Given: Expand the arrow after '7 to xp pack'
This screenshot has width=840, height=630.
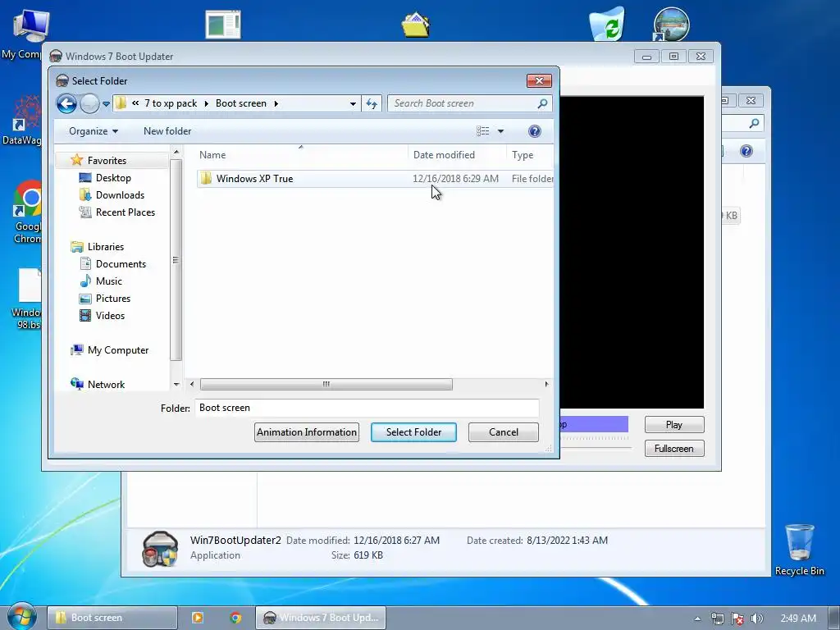Looking at the screenshot, I should (206, 103).
